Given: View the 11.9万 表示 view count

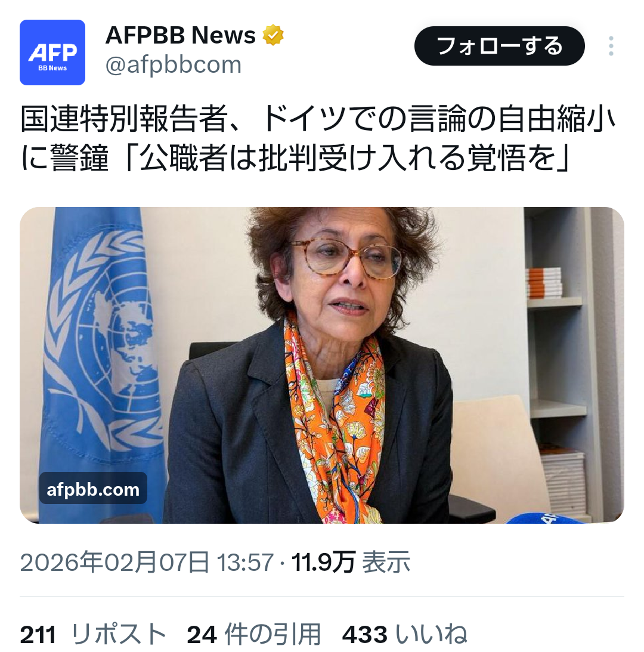Looking at the screenshot, I should 351,562.
